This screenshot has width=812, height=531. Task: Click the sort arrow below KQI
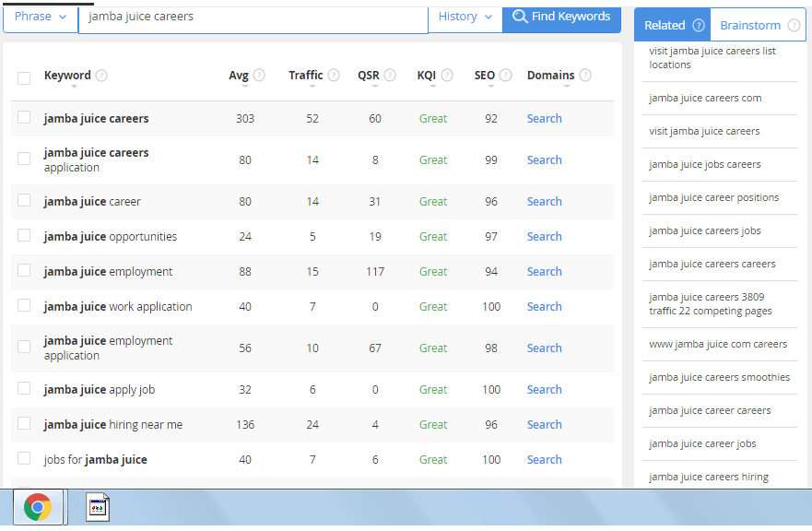click(433, 87)
